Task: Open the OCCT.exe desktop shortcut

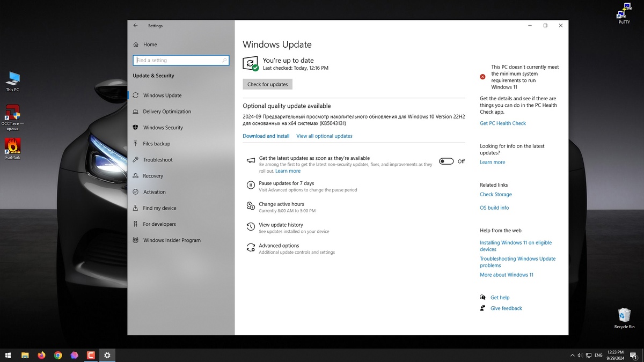Action: click(13, 117)
